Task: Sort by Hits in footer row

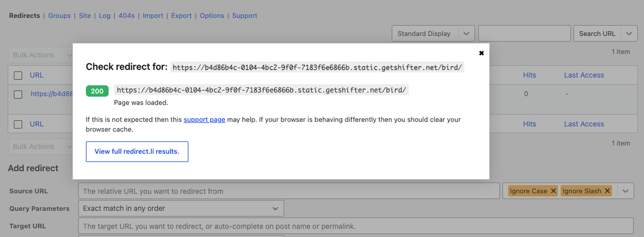Action: tap(529, 124)
